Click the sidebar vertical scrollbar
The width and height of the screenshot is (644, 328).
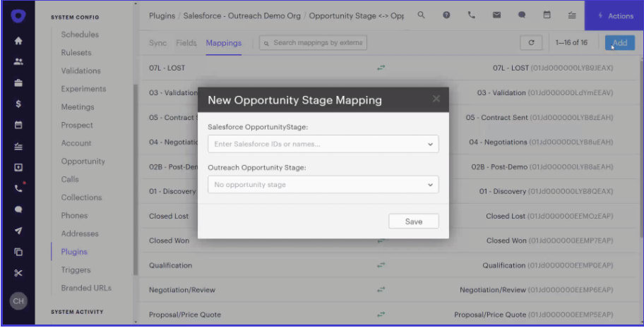pos(136,179)
